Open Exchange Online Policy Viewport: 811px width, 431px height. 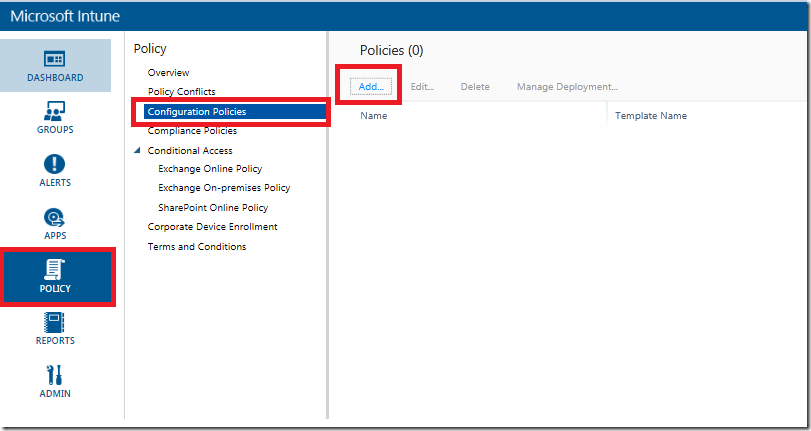point(210,169)
